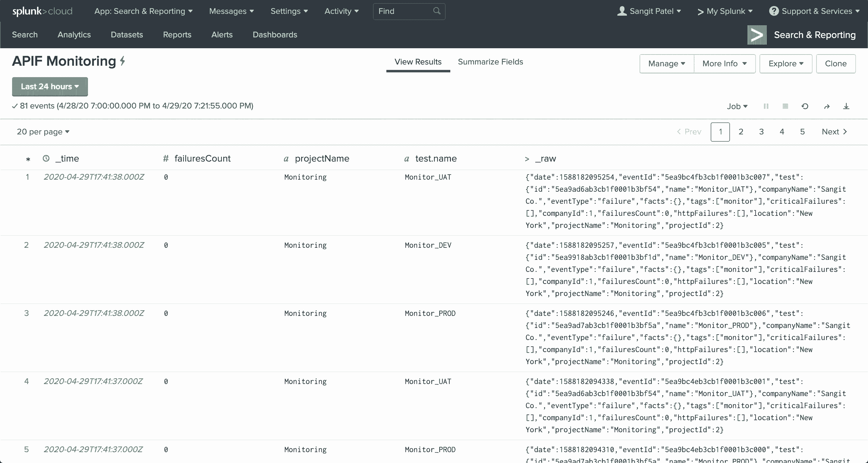Click the Clone button
The height and width of the screenshot is (463, 868).
pyautogui.click(x=836, y=64)
